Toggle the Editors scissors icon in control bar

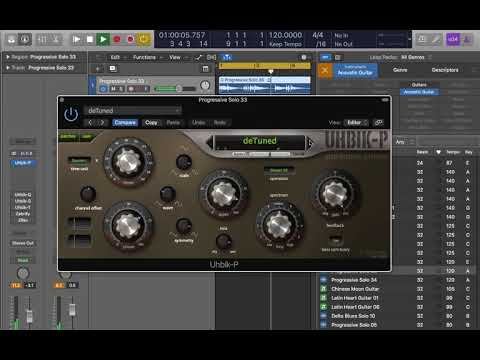tap(56, 39)
